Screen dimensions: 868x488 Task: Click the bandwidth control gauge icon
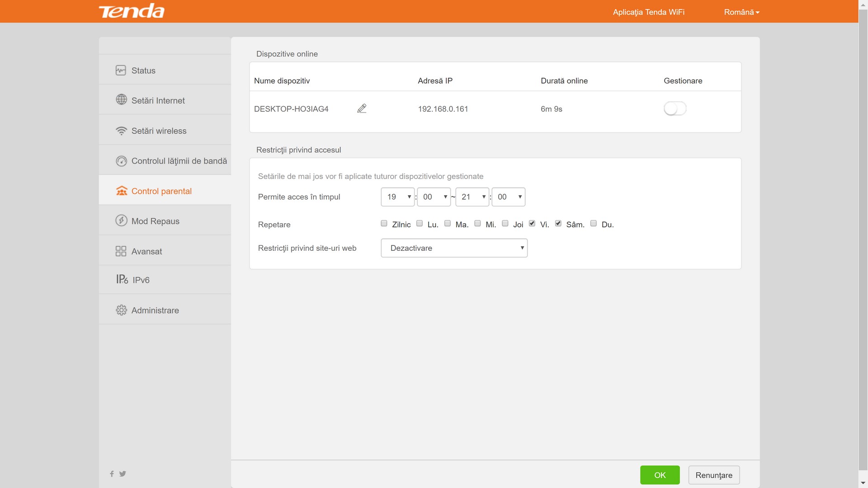[121, 161]
